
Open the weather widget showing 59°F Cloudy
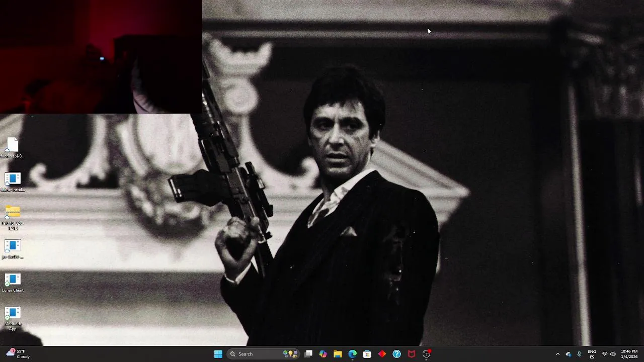point(18,354)
